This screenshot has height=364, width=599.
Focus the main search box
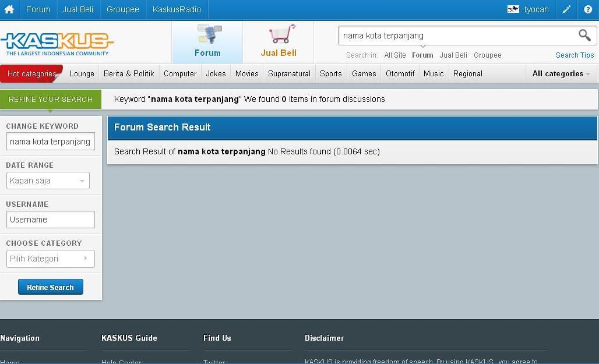[x=459, y=36]
